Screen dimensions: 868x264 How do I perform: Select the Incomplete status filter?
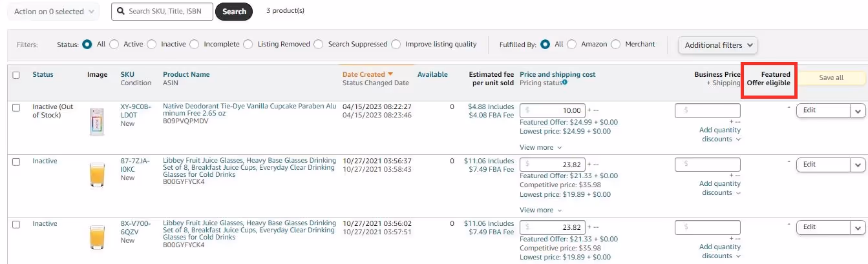coord(194,45)
